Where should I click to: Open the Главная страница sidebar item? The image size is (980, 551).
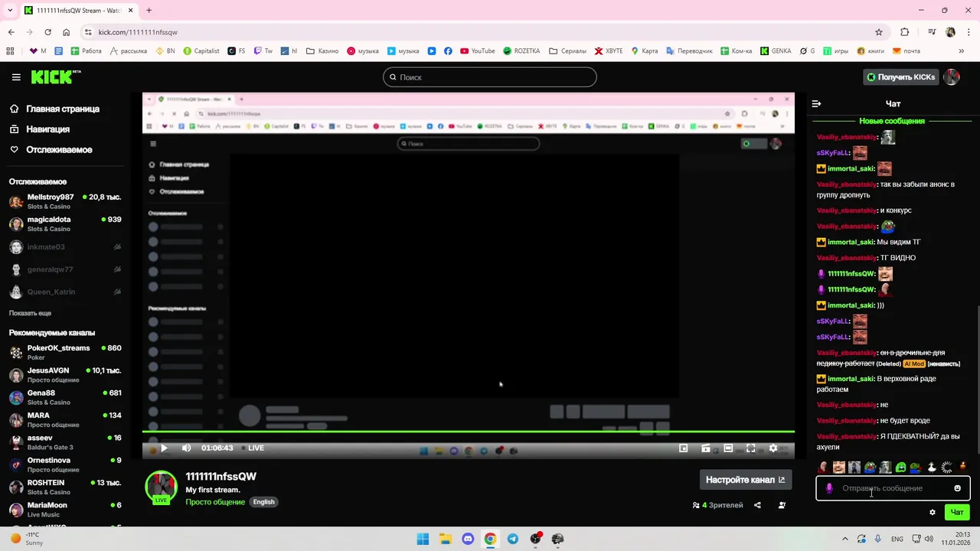tap(62, 109)
